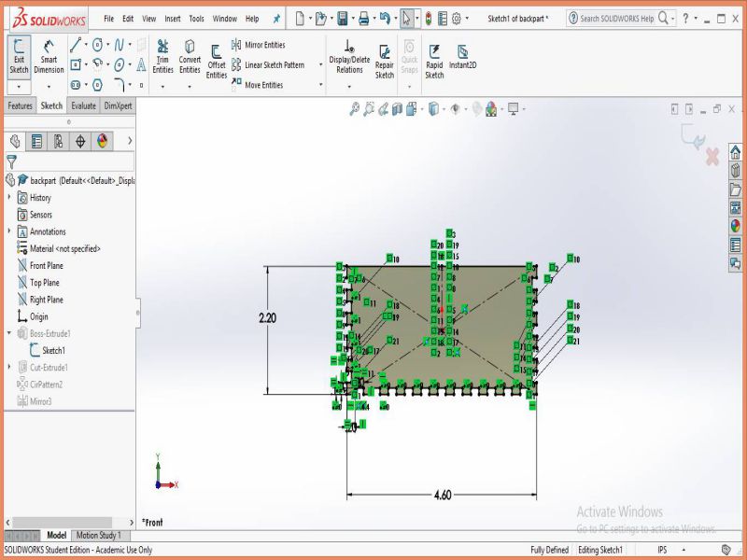Open the ConfigurationManager panel tab
747x560 pixels.
click(x=59, y=141)
